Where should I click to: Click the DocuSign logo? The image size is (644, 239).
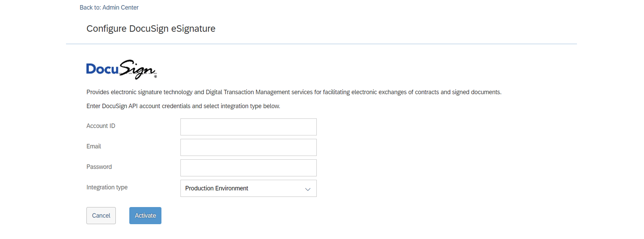(x=121, y=69)
